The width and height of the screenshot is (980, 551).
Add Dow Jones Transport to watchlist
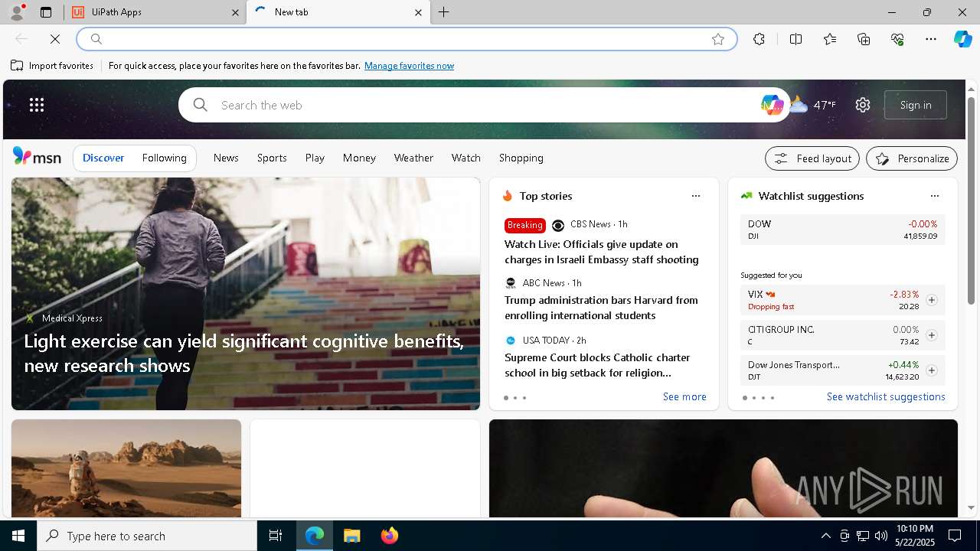(932, 370)
